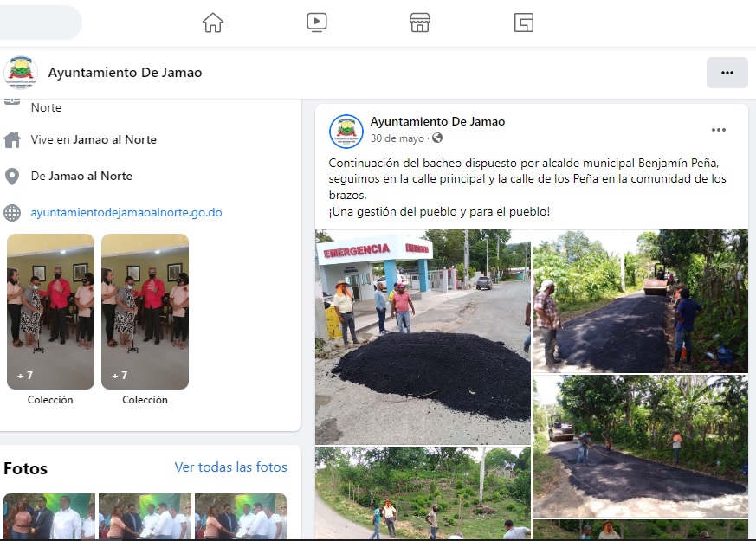Click the globe public-audience icon on post

tap(437, 138)
